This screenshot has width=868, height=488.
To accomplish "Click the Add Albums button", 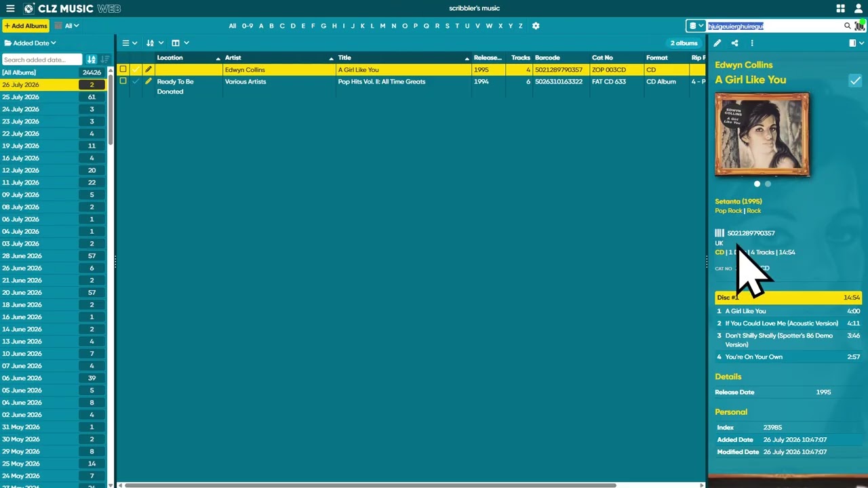I will (x=26, y=26).
